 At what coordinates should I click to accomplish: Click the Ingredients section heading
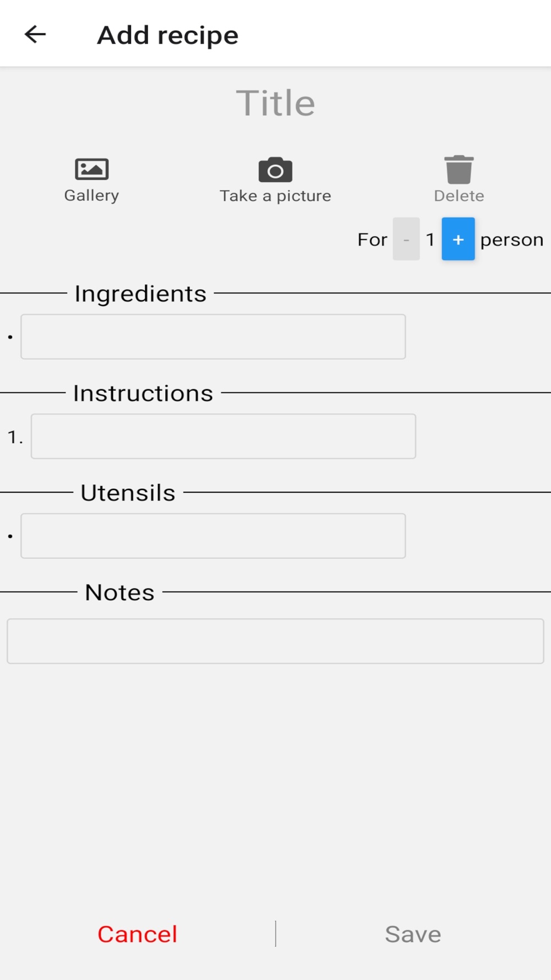click(141, 294)
